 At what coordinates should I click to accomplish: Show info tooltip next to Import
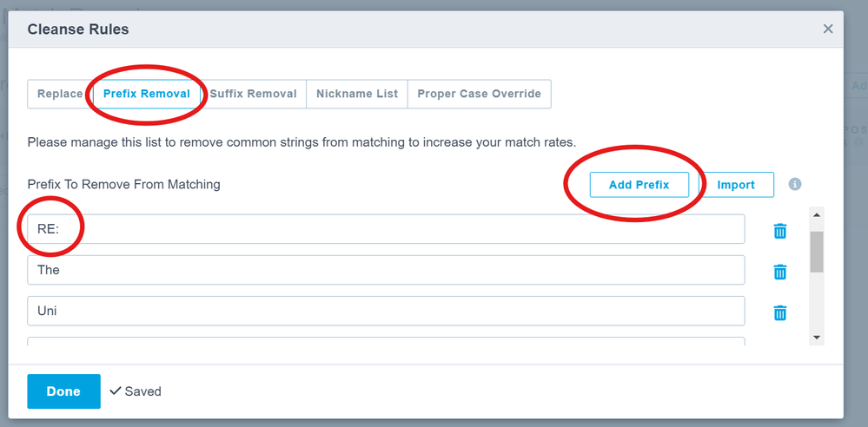pos(795,184)
